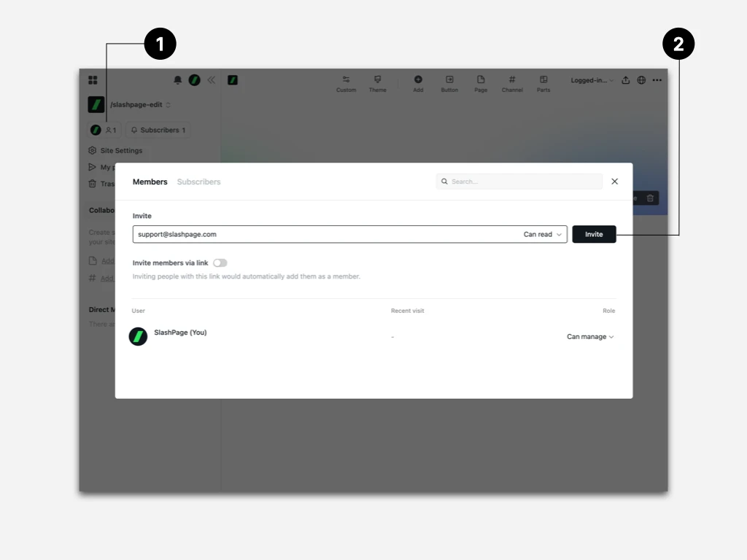Viewport: 747px width, 560px height.
Task: Click the Invite button
Action: tap(594, 234)
